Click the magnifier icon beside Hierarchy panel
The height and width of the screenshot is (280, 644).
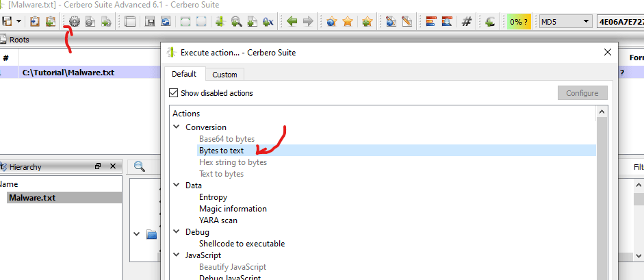pos(139,166)
